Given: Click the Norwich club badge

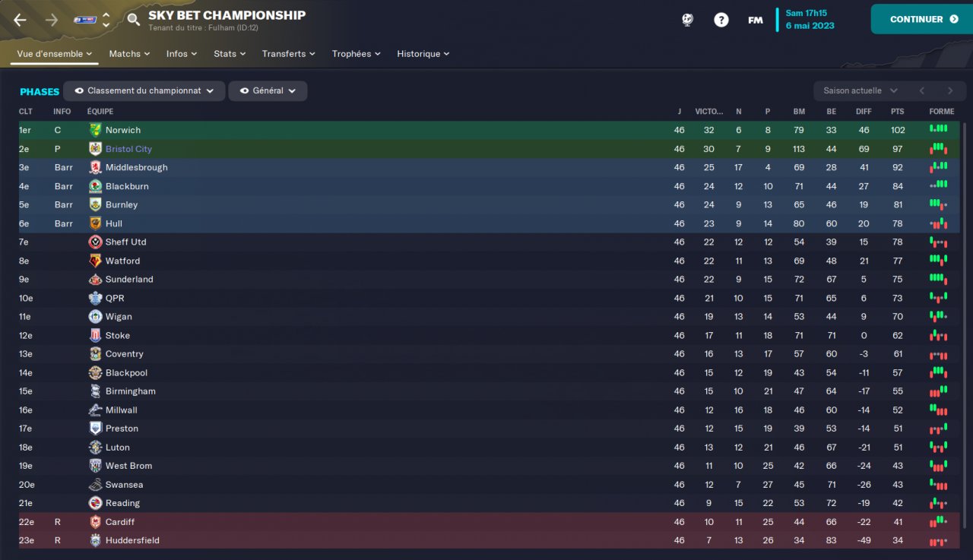Looking at the screenshot, I should pos(95,130).
